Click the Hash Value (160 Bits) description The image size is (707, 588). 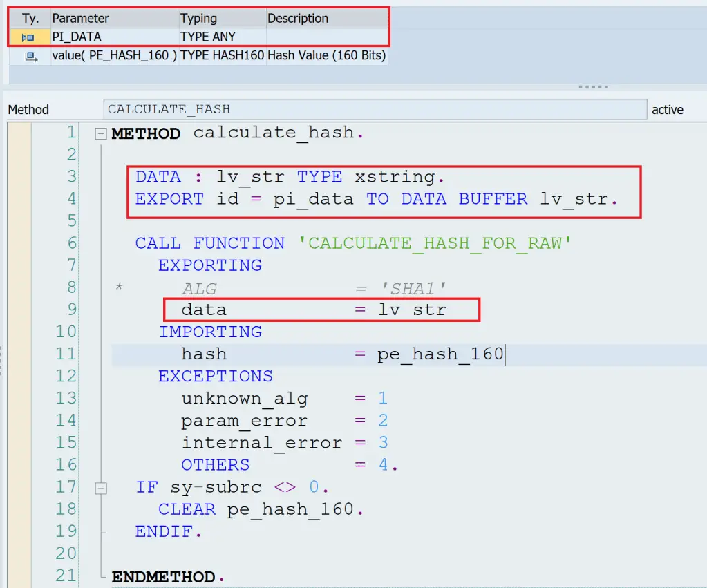(326, 56)
